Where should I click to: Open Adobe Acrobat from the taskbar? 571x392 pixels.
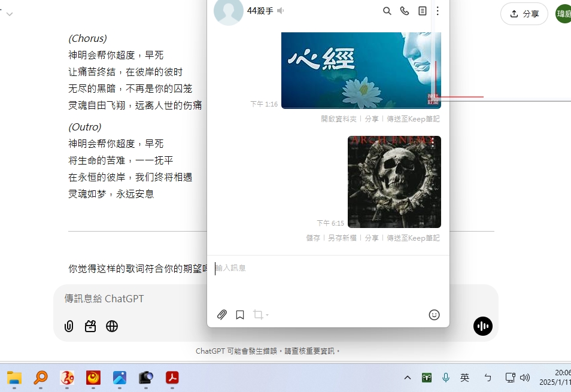172,378
